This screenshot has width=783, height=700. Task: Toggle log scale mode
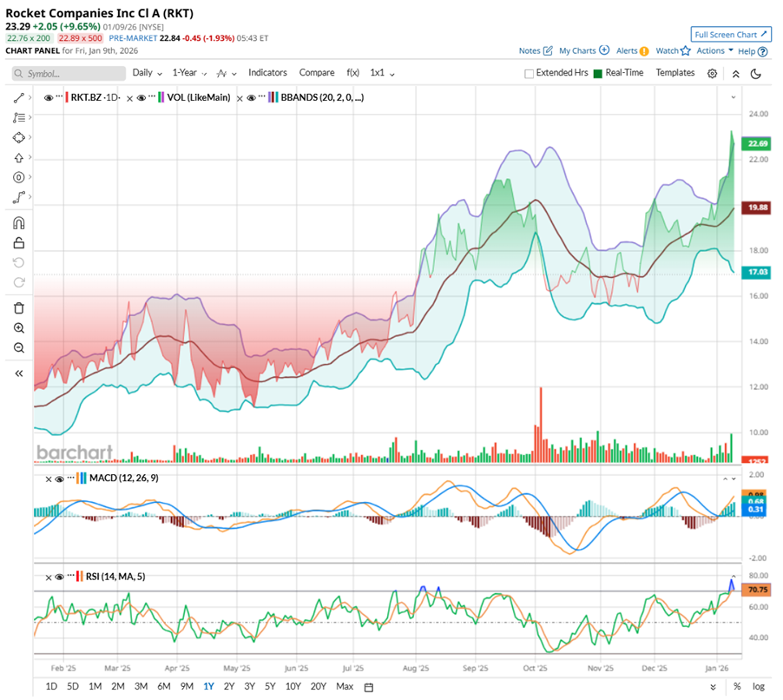pos(759,686)
